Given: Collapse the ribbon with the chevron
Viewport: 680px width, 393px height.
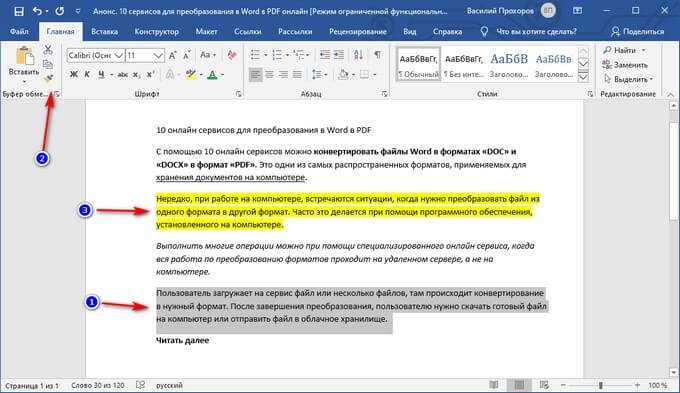Looking at the screenshot, I should coord(670,94).
